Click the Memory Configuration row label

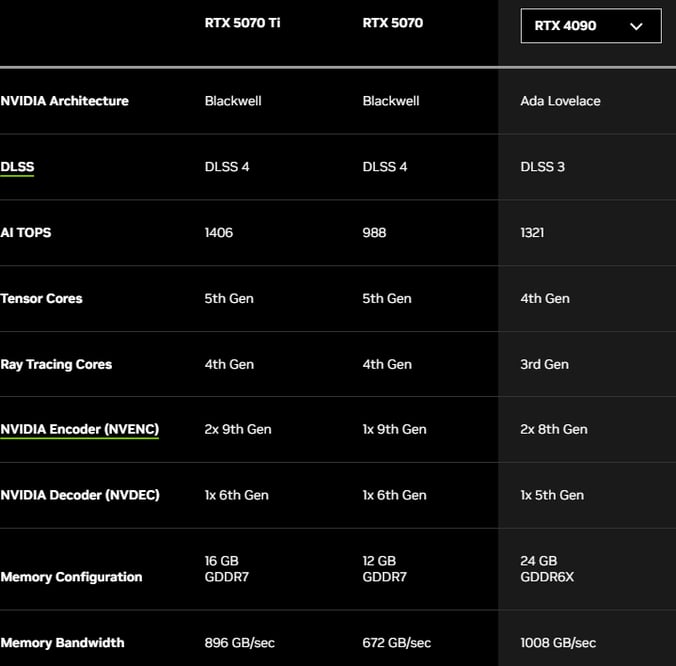click(71, 577)
